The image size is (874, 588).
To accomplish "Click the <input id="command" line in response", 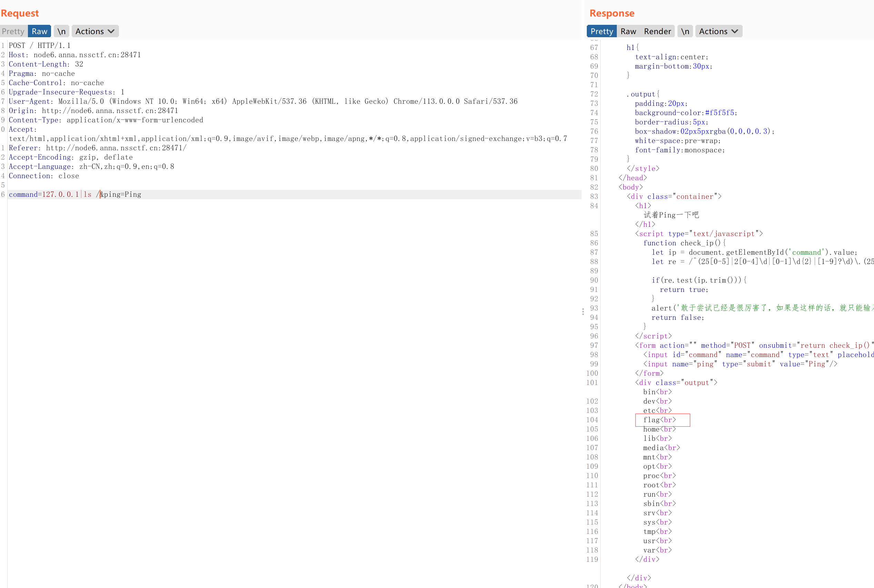I will (x=758, y=355).
